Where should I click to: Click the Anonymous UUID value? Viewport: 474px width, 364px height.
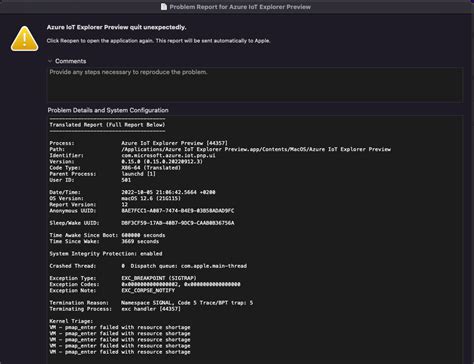pos(178,211)
